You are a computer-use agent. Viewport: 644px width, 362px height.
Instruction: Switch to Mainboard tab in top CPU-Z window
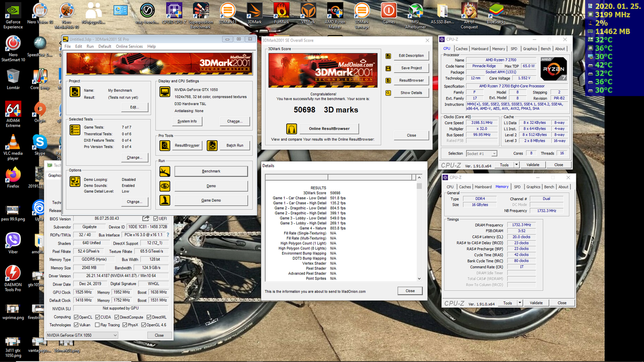[x=480, y=49]
